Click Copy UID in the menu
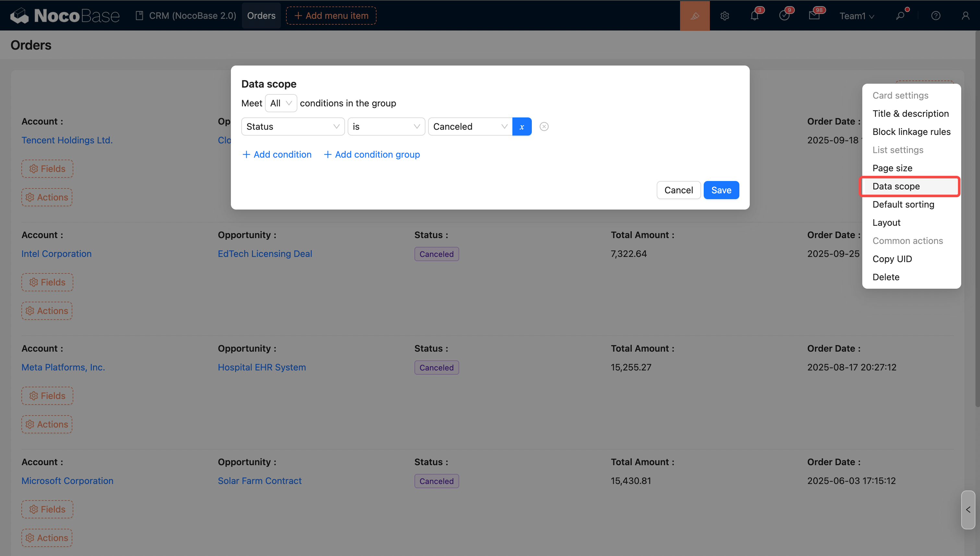 (892, 259)
